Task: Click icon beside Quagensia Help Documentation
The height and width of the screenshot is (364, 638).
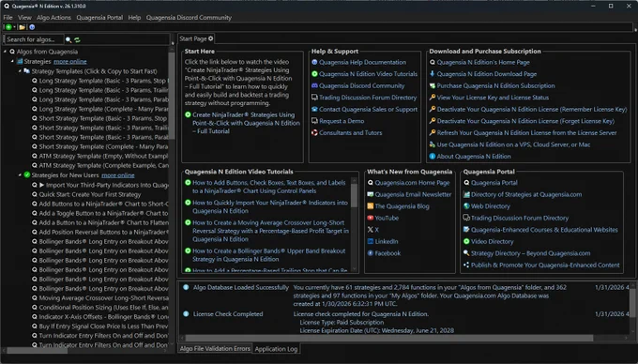Action: pyautogui.click(x=314, y=62)
